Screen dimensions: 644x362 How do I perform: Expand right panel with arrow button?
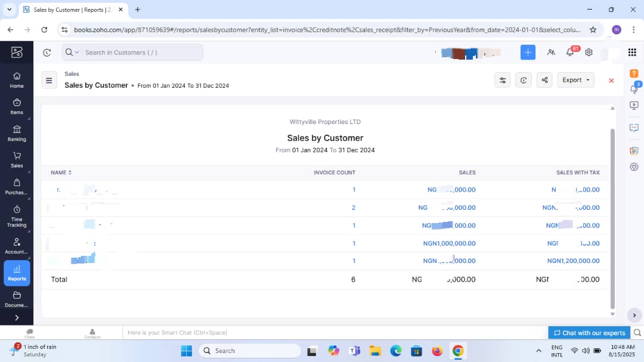[634, 315]
